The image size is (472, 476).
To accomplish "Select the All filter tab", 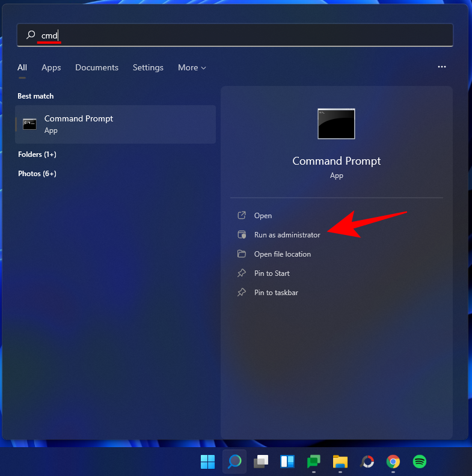I will click(x=22, y=67).
